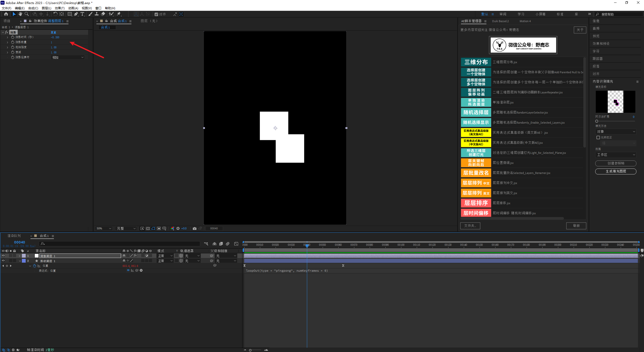Screen dimensions: 644x352
Task: Select the Hand tool
Action: [x=20, y=14]
